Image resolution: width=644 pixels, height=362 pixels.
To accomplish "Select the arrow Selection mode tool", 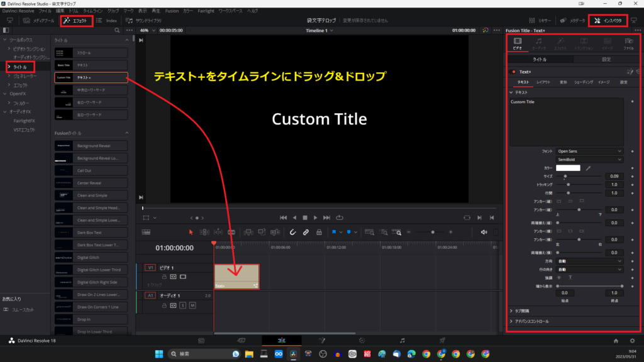I will (x=191, y=233).
